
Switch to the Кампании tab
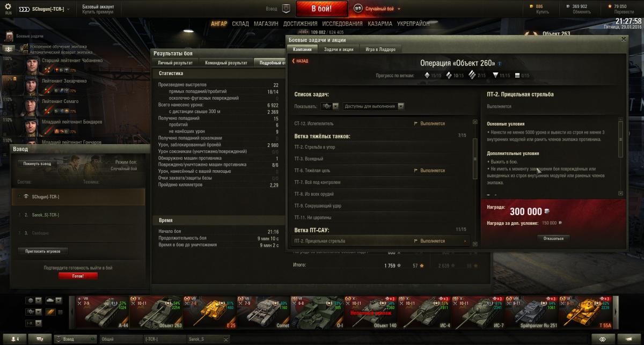coord(303,49)
